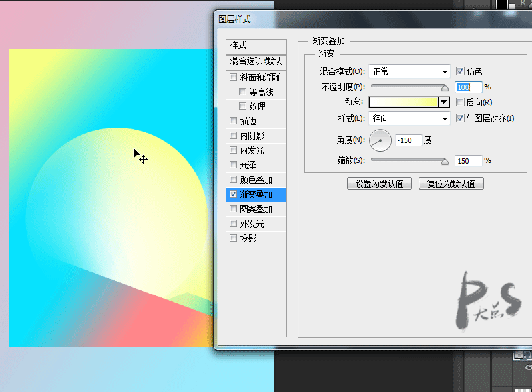Select the 投影 list row label

(248, 238)
